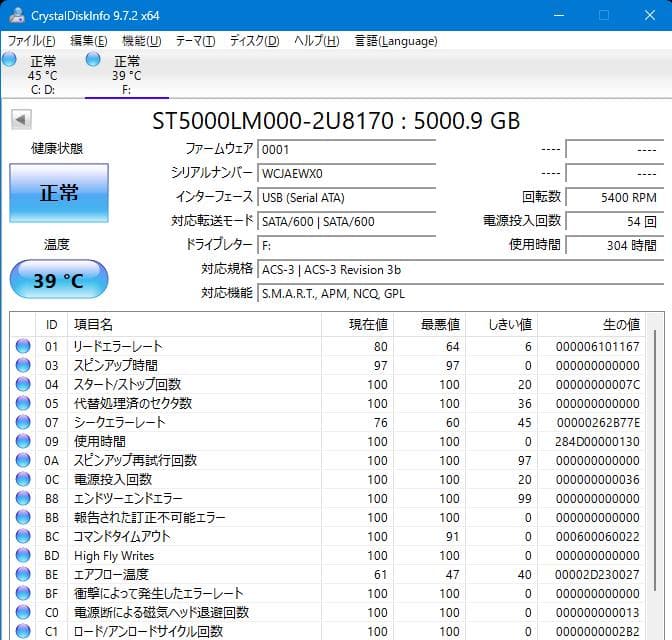Click the 生の値 column header
The image size is (672, 640).
(x=591, y=325)
